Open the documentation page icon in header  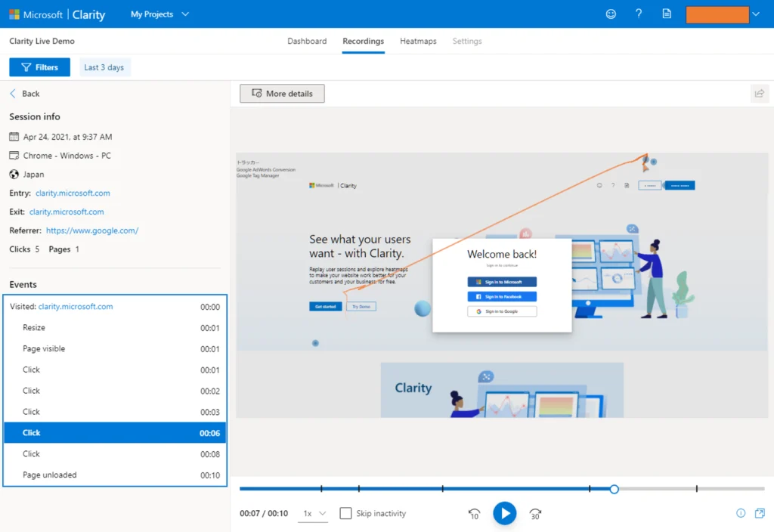[x=667, y=14]
